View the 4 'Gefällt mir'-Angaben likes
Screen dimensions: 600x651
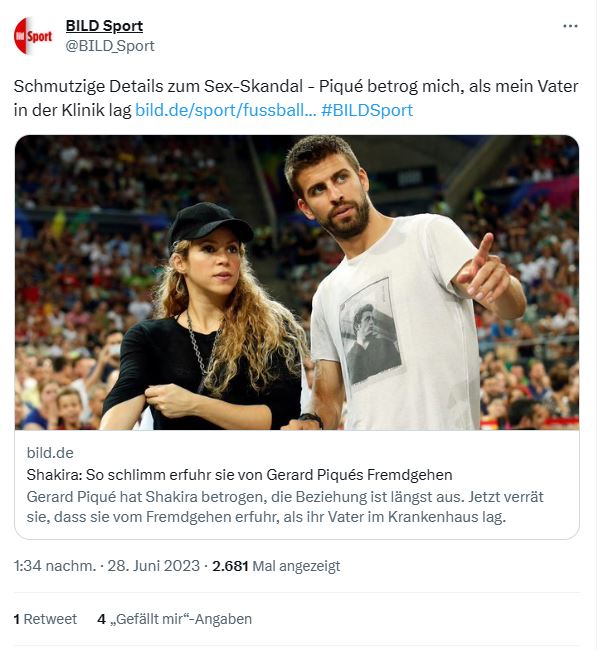tap(175, 619)
